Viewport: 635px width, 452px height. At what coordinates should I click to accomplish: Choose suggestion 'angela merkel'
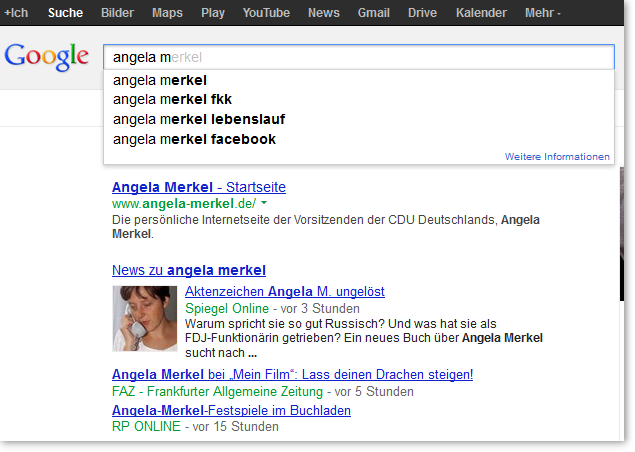[x=359, y=80]
